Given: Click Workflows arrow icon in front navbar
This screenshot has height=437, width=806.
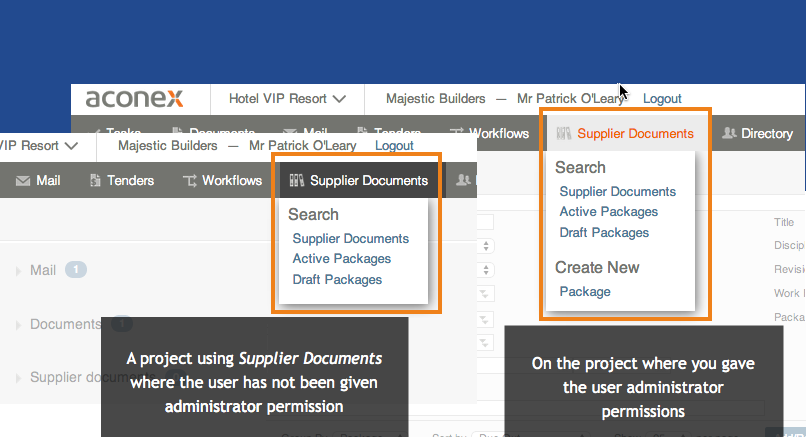Looking at the screenshot, I should 190,181.
